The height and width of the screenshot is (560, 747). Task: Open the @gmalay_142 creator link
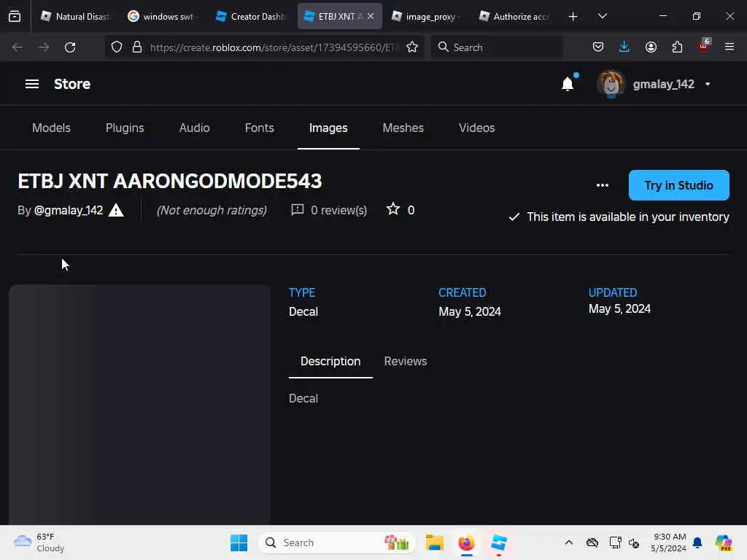click(x=69, y=210)
